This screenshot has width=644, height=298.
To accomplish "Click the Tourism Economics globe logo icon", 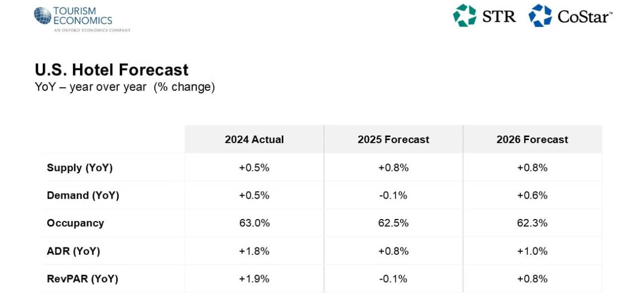I will [x=43, y=15].
